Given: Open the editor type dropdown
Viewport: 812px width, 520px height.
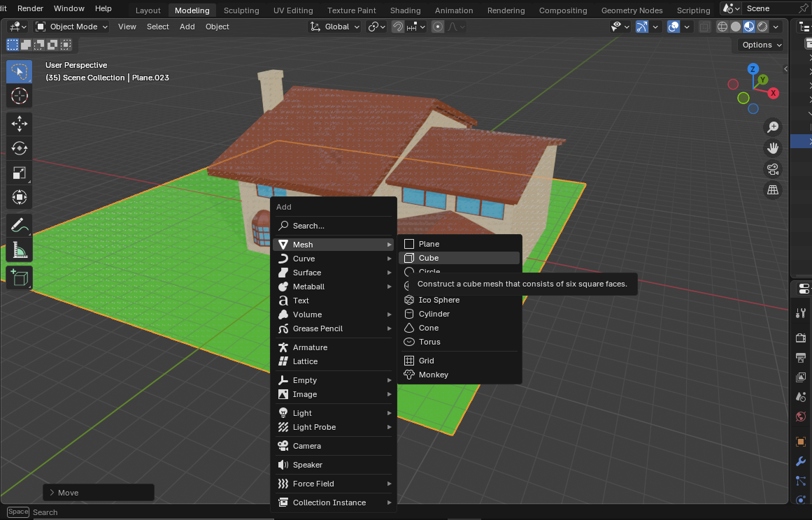Looking at the screenshot, I should 18,27.
